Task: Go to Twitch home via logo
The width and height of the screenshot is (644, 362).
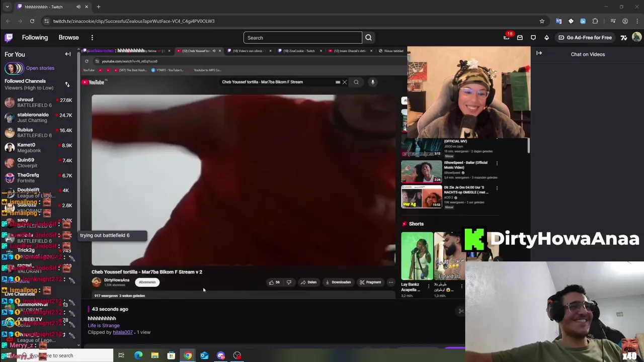Action: (x=9, y=38)
